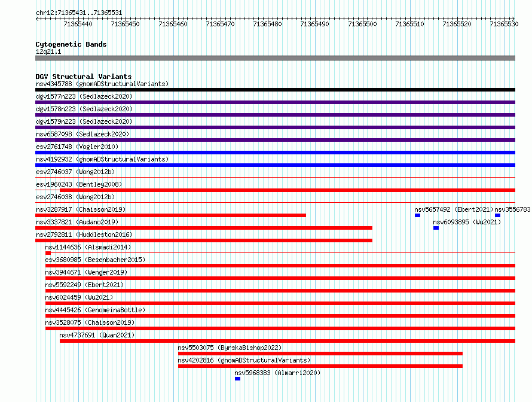This screenshot has width=532, height=402.
Task: Open nsv3528075 (Chaisson2019) entry
Action: [90, 322]
